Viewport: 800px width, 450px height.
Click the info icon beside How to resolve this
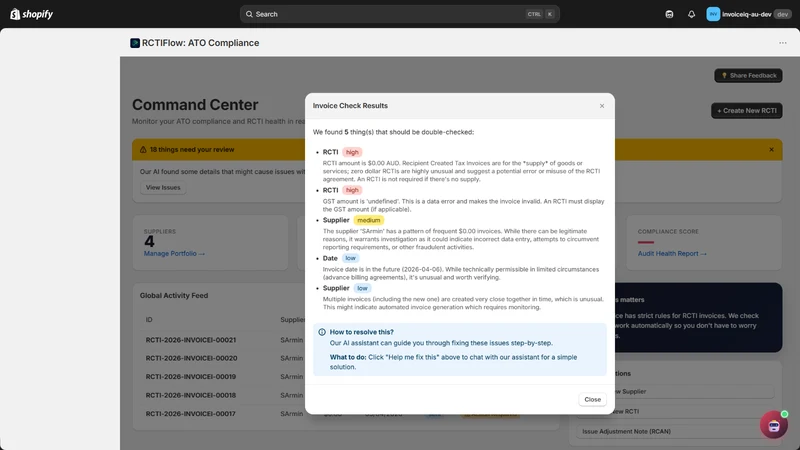click(x=322, y=332)
